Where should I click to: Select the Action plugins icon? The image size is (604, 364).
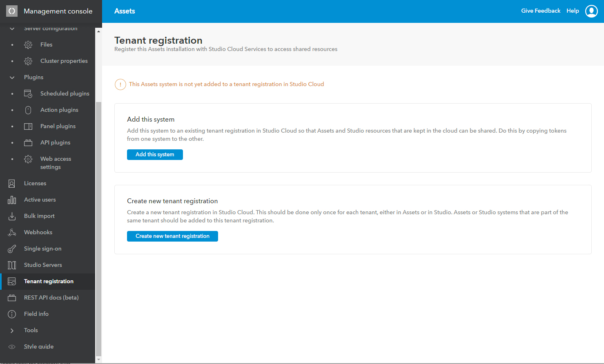(x=28, y=110)
